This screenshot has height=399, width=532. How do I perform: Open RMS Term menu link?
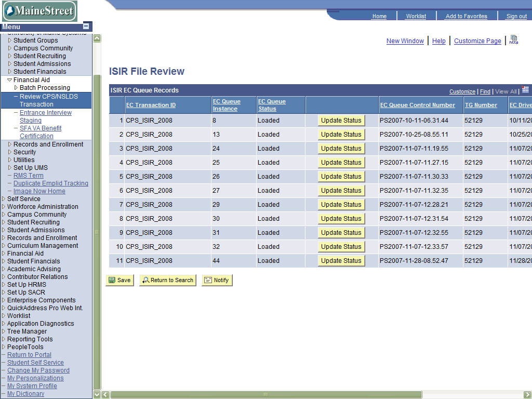tap(29, 176)
